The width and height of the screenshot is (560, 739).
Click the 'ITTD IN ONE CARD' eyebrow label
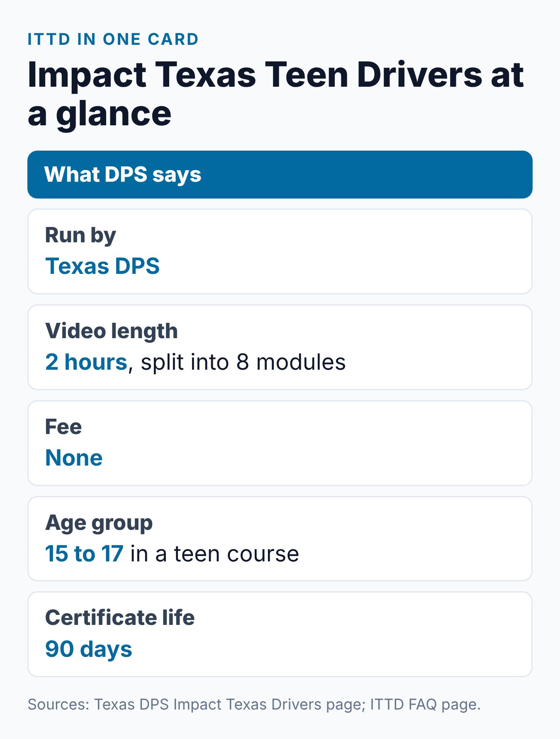(113, 39)
